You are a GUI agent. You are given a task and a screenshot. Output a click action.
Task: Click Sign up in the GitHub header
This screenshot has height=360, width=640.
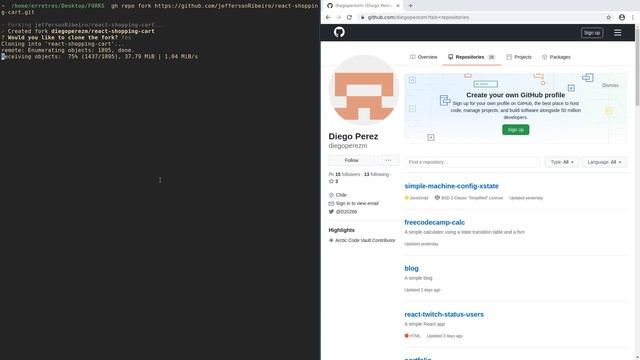point(592,33)
